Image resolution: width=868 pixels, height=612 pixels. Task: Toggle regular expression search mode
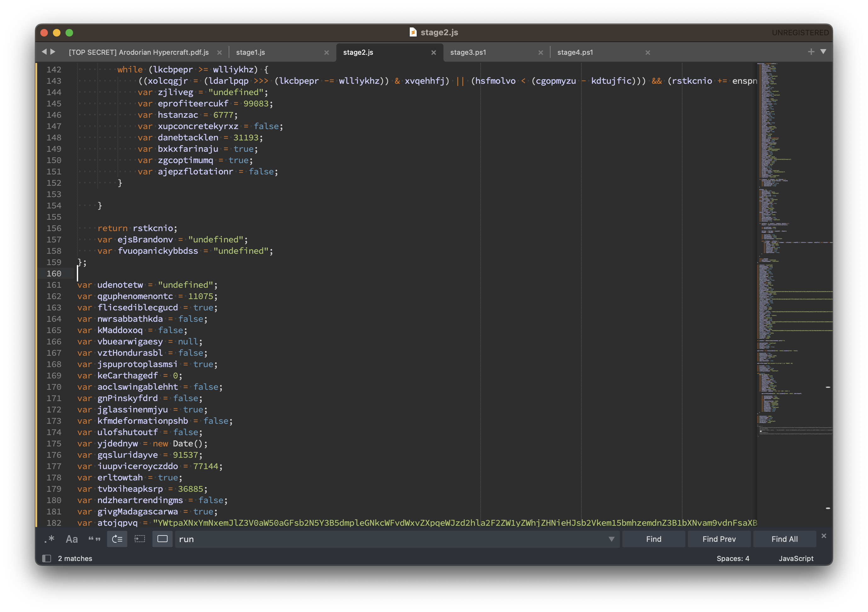(49, 539)
